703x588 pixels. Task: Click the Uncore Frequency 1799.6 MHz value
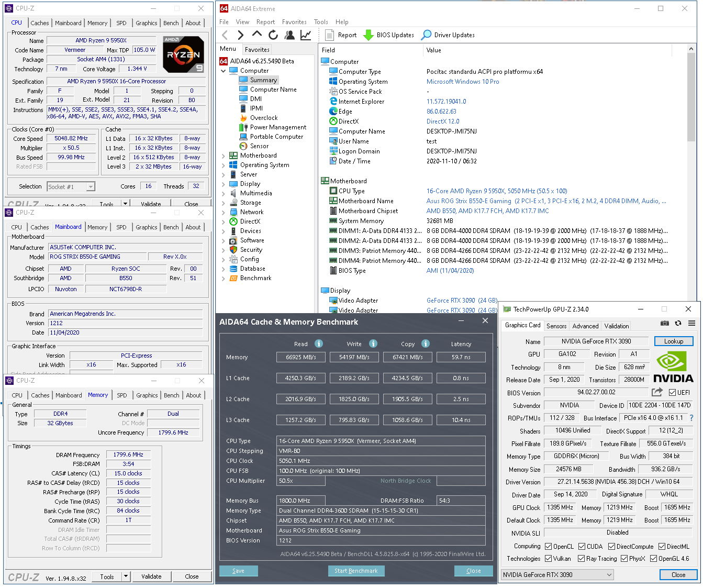pyautogui.click(x=173, y=432)
